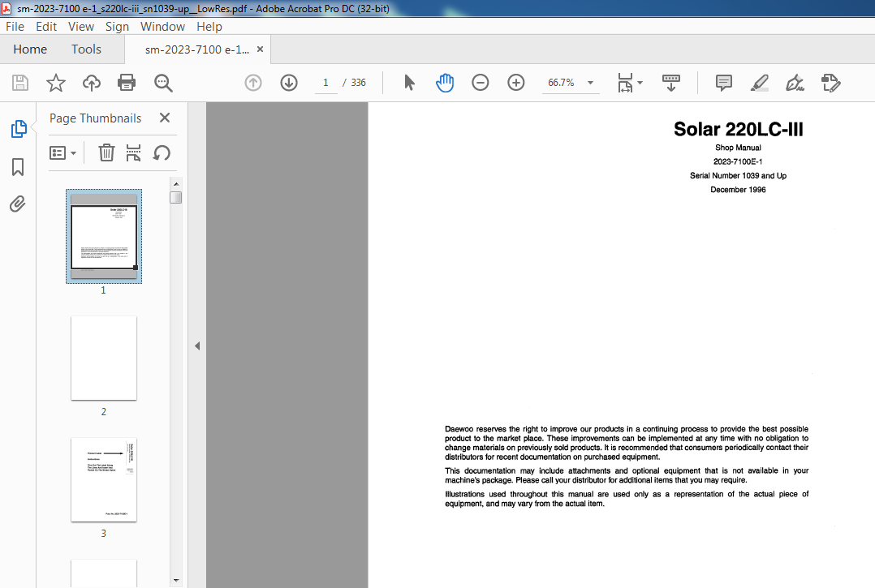
Task: Select page 3 thumbnail
Action: pyautogui.click(x=104, y=480)
